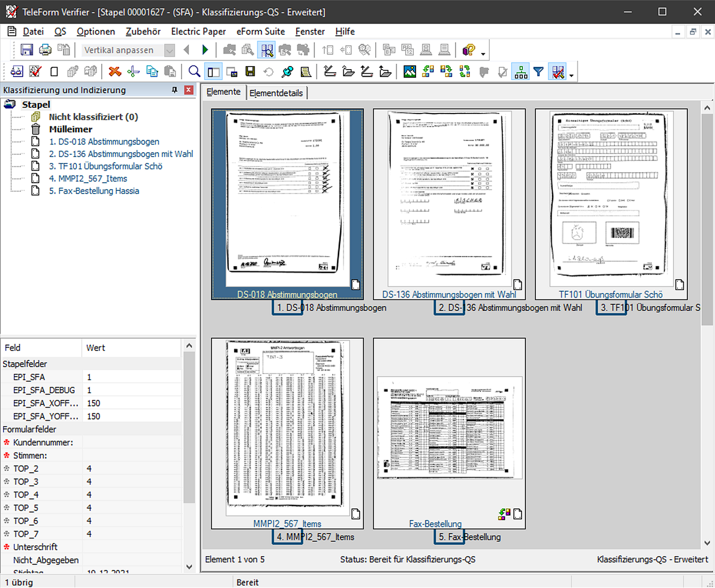This screenshot has width=715, height=588.
Task: Close the Klassifizierung und Indizierung panel
Action: (x=189, y=90)
